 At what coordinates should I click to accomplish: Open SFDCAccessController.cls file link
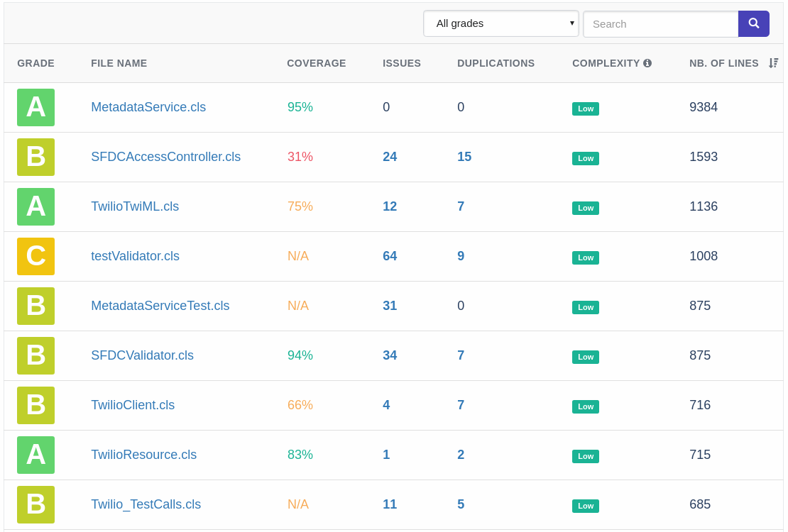click(x=166, y=157)
